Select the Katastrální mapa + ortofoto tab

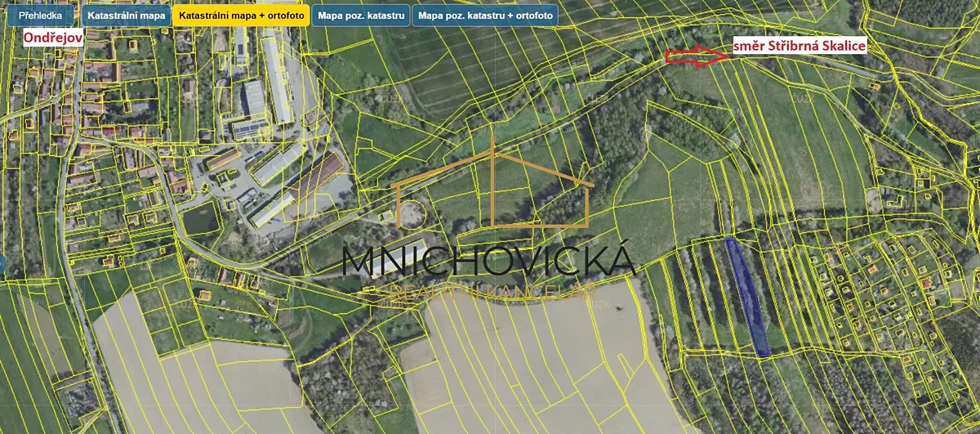pyautogui.click(x=241, y=16)
